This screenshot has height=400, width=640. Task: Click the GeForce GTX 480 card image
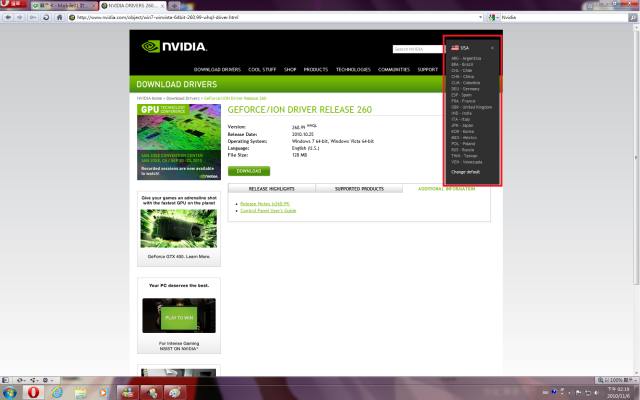click(x=179, y=229)
